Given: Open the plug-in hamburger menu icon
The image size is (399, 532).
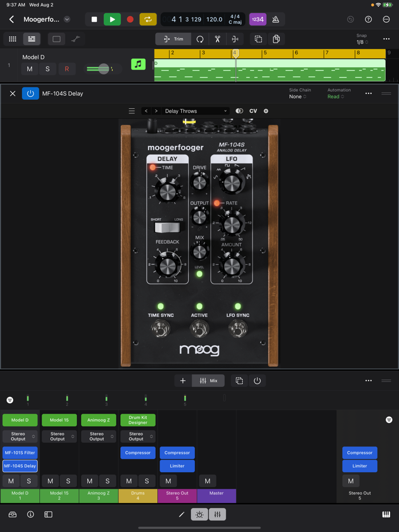Looking at the screenshot, I should tap(132, 111).
